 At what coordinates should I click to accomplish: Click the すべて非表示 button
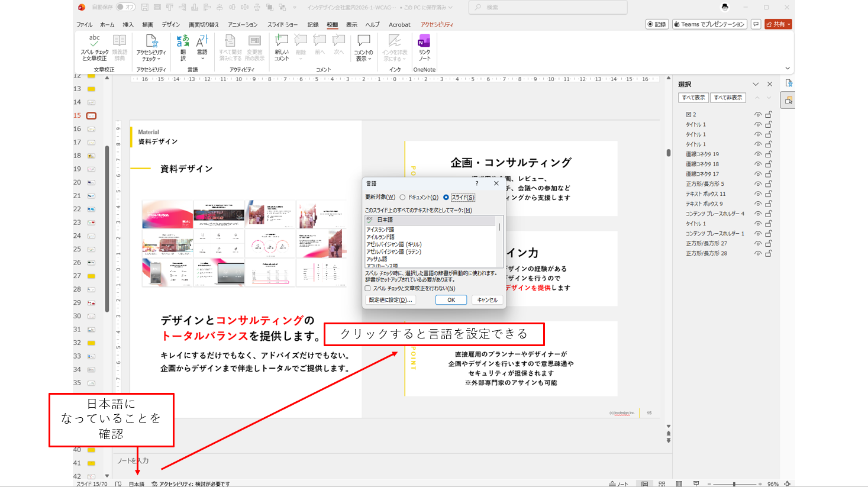pyautogui.click(x=728, y=98)
